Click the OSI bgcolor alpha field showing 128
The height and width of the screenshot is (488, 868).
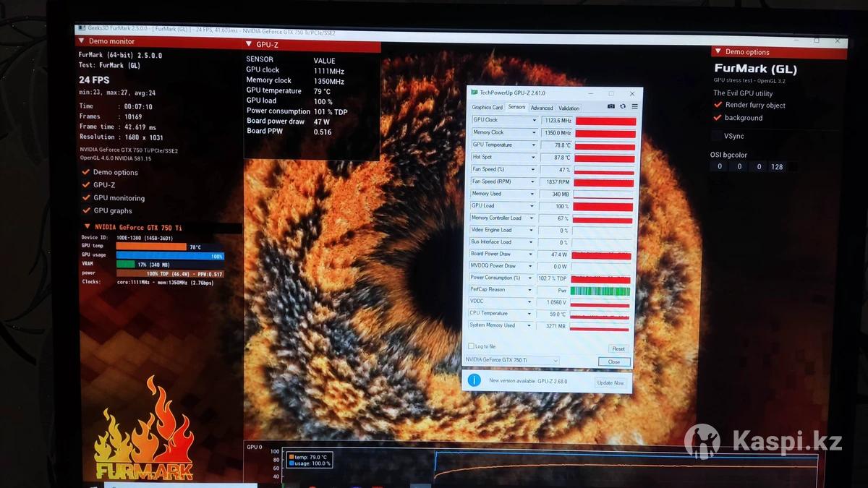tap(777, 167)
